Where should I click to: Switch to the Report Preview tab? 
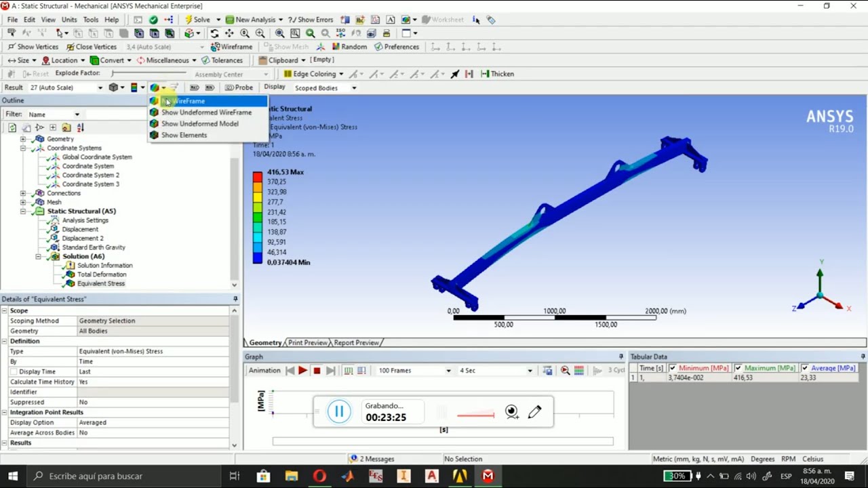356,343
